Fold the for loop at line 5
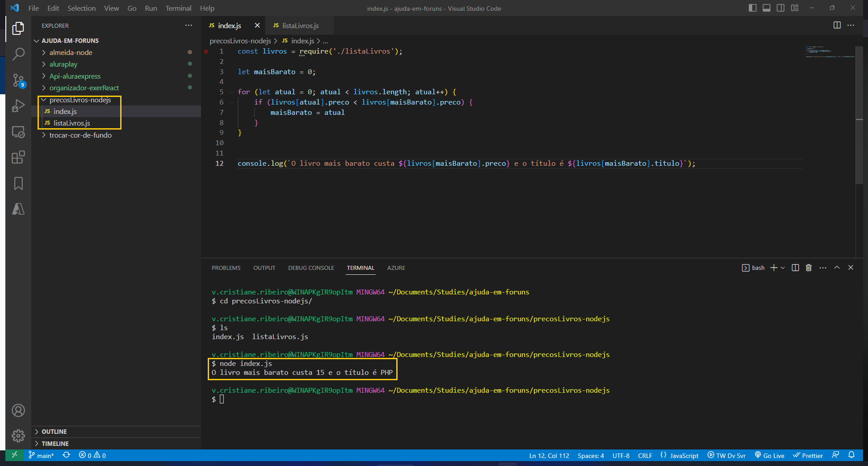The width and height of the screenshot is (868, 466). click(x=231, y=92)
